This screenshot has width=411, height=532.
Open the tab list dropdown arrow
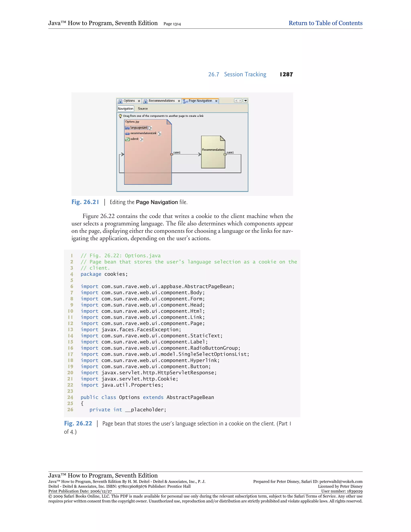click(x=245, y=101)
